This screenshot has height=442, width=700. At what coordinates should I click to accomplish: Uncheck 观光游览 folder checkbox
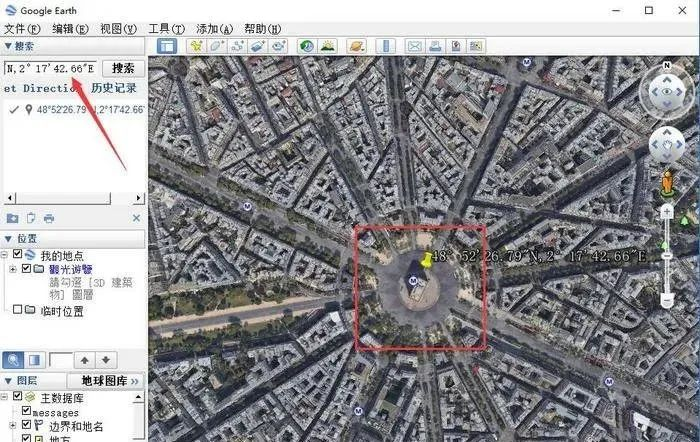[x=26, y=268]
